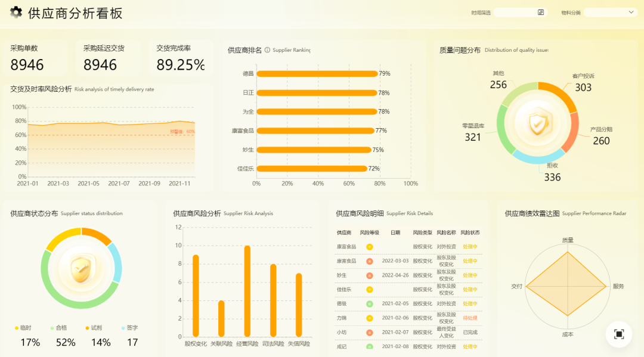The height and width of the screenshot is (357, 644).
Task: Click the 质量 axis label on radar chart
Action: point(568,240)
